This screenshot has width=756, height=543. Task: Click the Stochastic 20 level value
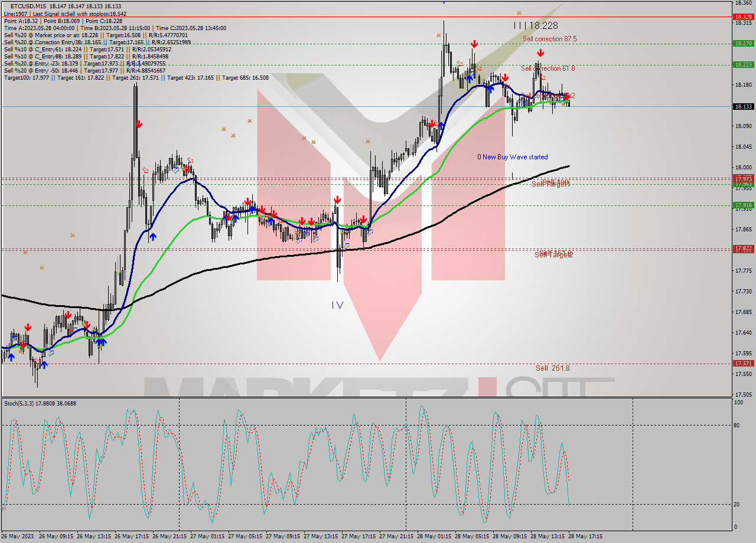click(x=736, y=504)
